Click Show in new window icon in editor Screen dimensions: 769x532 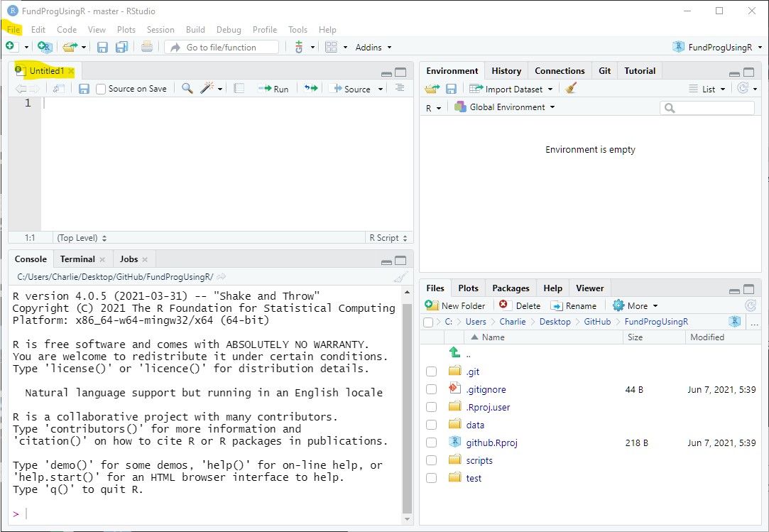click(58, 89)
